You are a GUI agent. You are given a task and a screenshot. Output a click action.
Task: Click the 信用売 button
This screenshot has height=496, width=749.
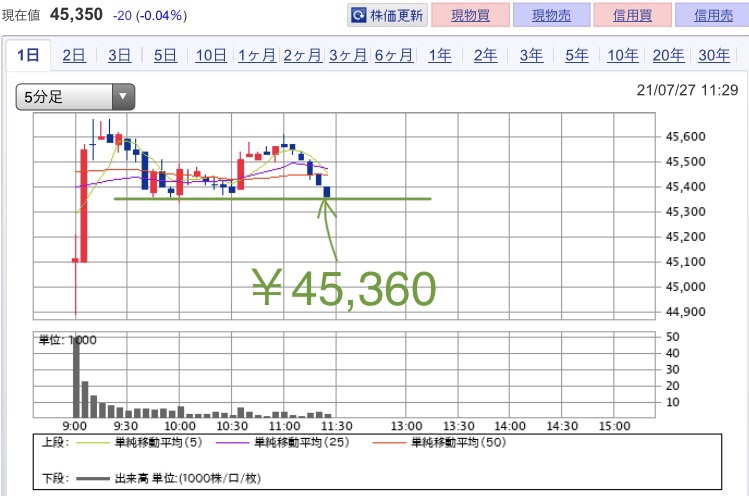(x=713, y=15)
